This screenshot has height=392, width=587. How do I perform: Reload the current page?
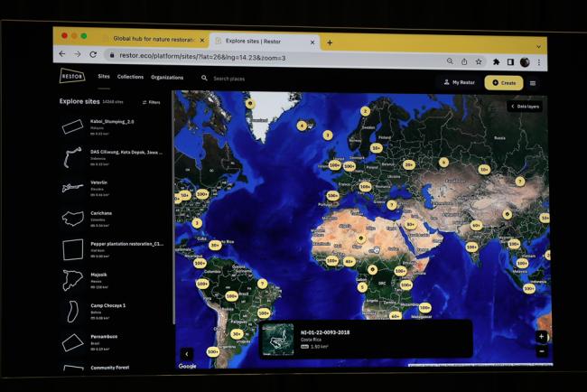(x=93, y=54)
